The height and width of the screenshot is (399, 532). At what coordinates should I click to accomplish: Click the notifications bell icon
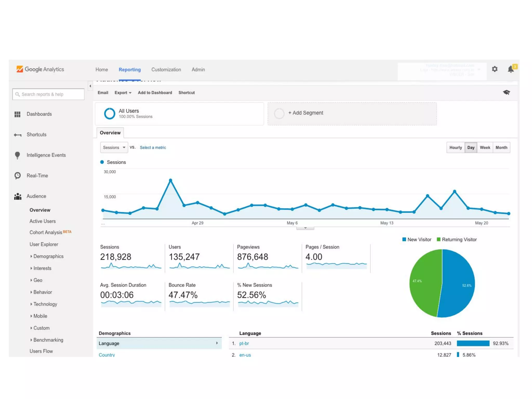[511, 69]
